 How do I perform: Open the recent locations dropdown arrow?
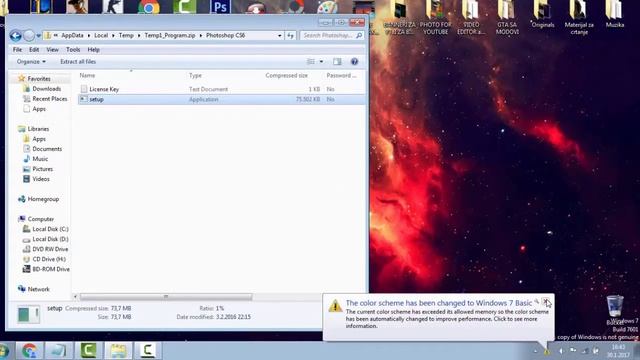click(38, 36)
